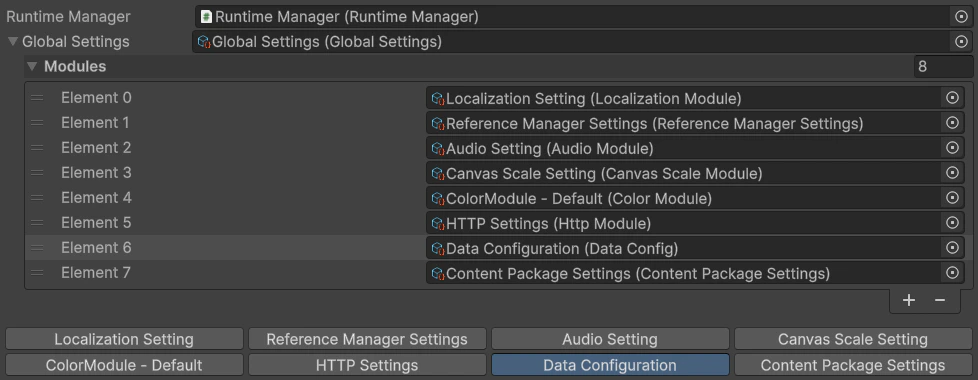Select the Element 1 label
Viewport: 978px width, 380px height.
(95, 123)
